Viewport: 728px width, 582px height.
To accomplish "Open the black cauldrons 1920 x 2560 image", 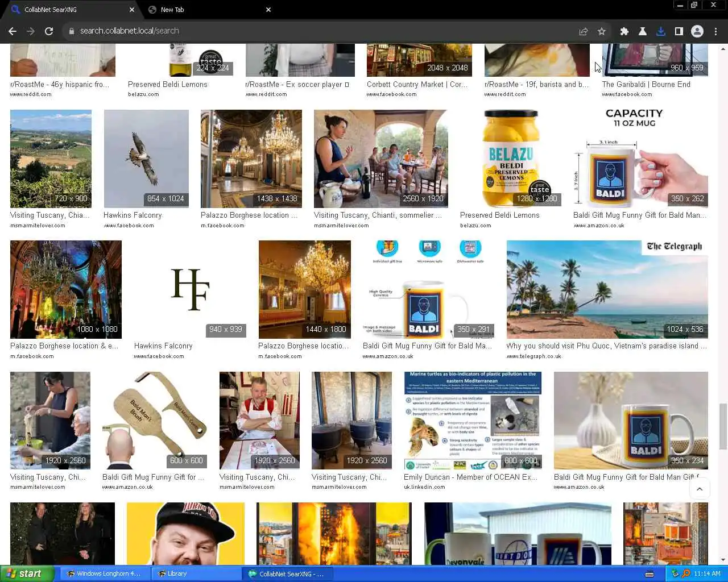I will [x=351, y=421].
